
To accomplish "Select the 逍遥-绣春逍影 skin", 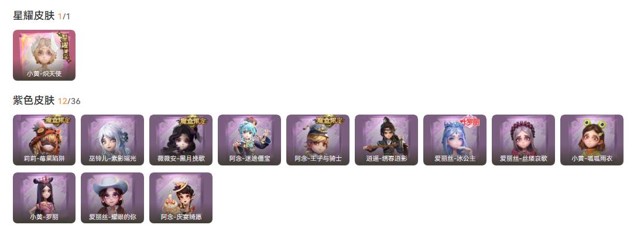I will 386,140.
